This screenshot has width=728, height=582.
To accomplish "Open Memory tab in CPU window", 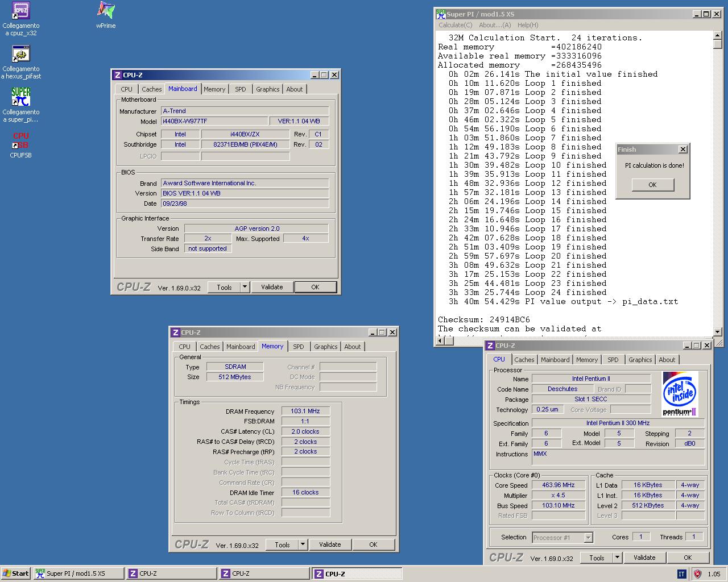I will 587,360.
